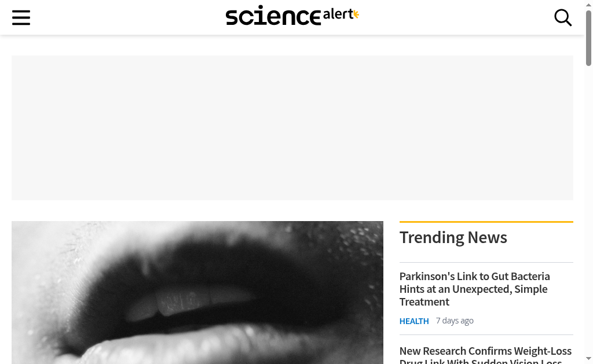This screenshot has height=364, width=593.
Task: Click the yellow spark on the logo
Action: pyautogui.click(x=356, y=14)
